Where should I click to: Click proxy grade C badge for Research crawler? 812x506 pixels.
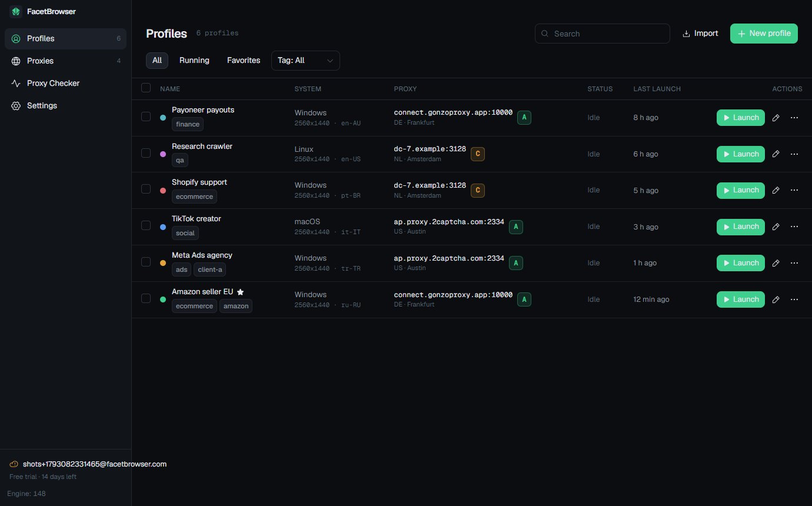pos(478,154)
